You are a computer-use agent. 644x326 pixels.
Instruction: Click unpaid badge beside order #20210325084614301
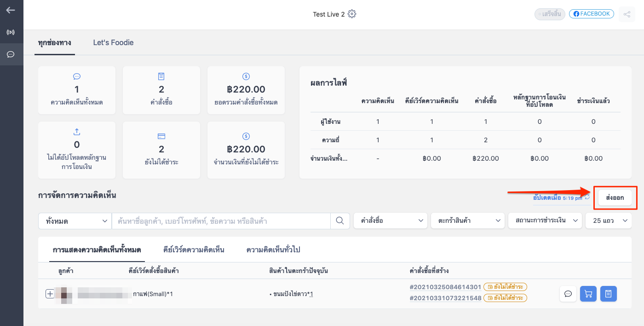(x=505, y=287)
